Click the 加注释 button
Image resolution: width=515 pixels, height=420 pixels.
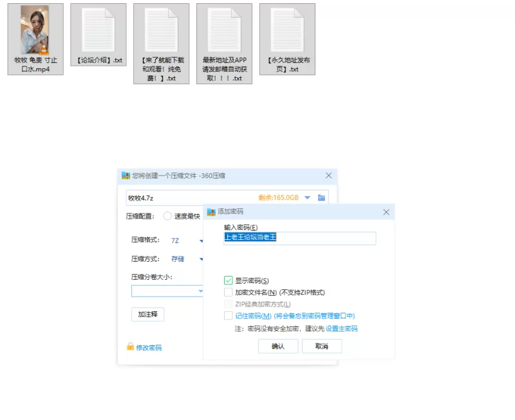click(147, 315)
